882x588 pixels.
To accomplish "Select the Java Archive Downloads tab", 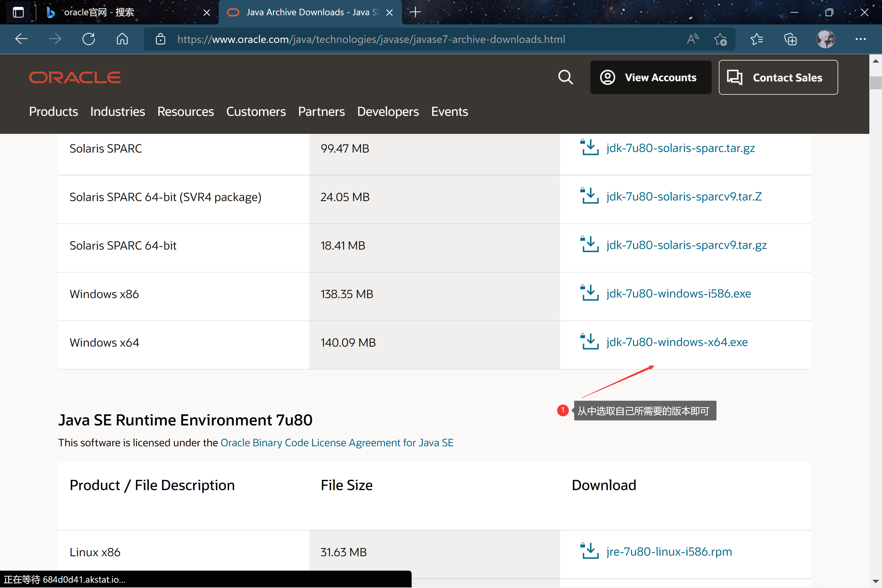I will tap(310, 12).
